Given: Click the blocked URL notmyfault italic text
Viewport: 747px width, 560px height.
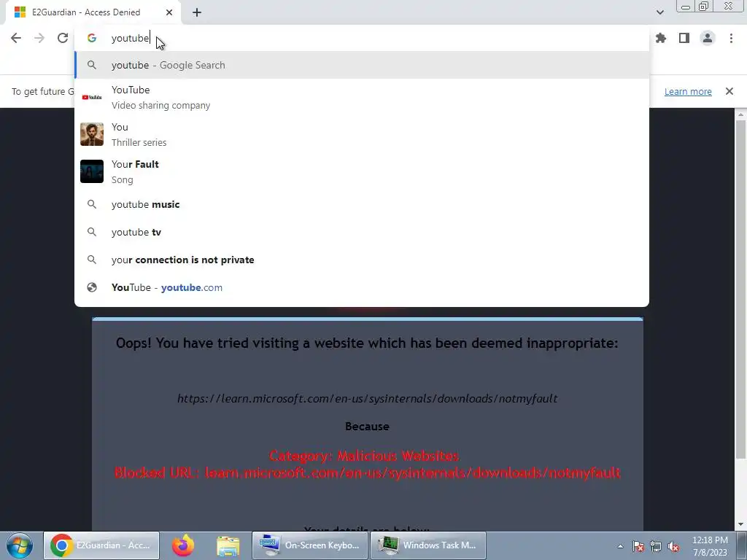Looking at the screenshot, I should coord(368,399).
